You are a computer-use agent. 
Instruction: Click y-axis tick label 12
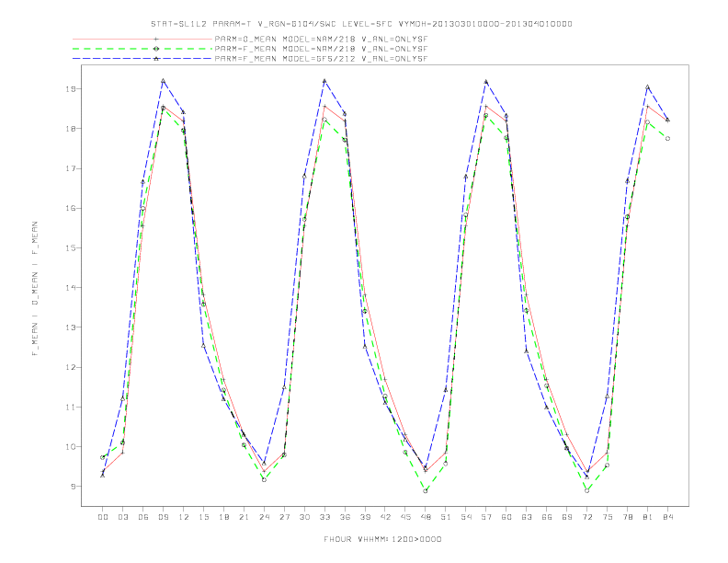coord(71,367)
